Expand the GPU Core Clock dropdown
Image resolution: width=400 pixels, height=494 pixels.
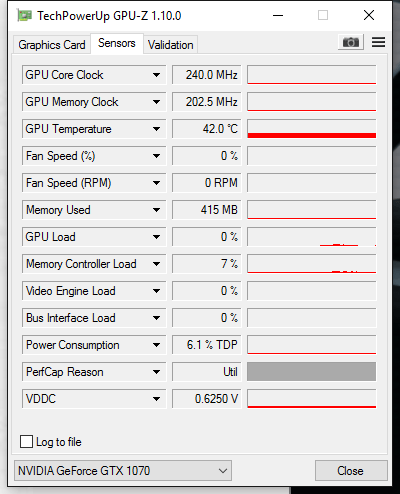(x=156, y=75)
